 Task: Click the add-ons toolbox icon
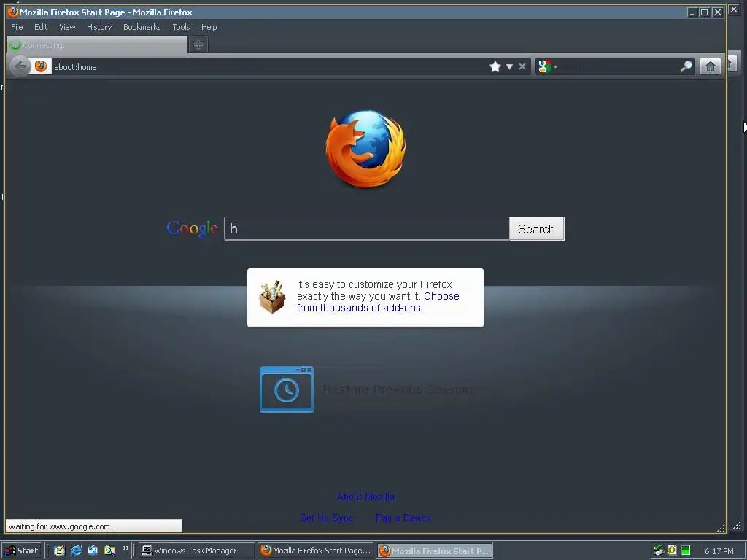(x=272, y=297)
